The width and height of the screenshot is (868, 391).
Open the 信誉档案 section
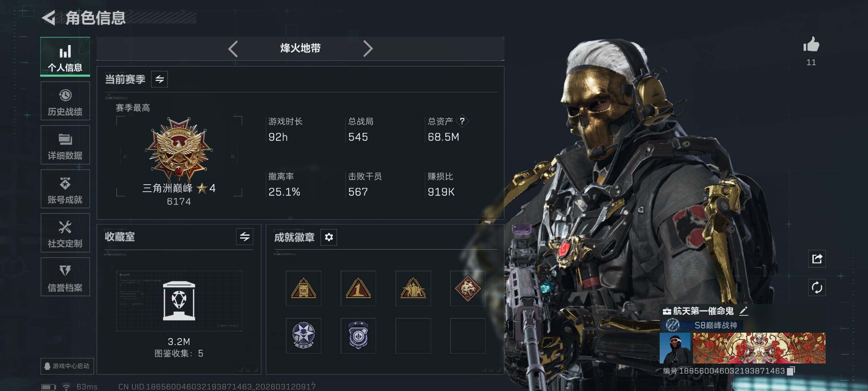[65, 277]
